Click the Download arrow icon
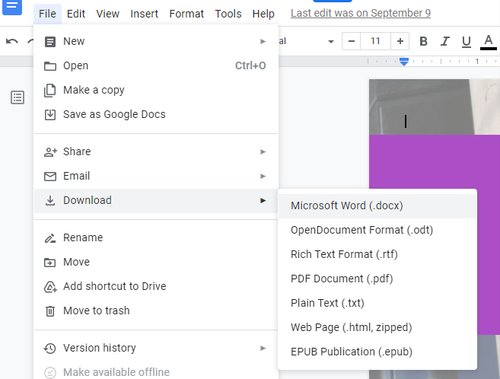This screenshot has height=379, width=500. pos(50,201)
